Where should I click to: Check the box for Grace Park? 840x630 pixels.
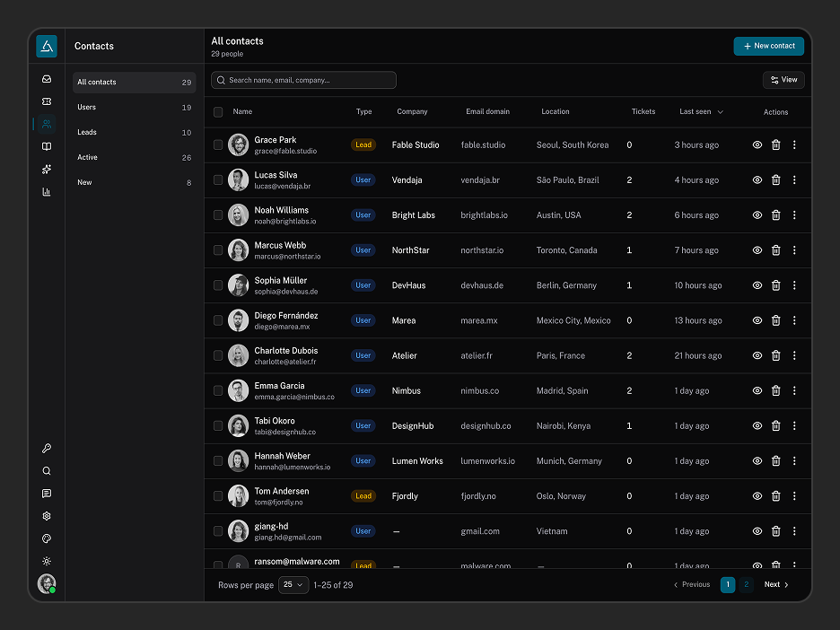tap(218, 144)
